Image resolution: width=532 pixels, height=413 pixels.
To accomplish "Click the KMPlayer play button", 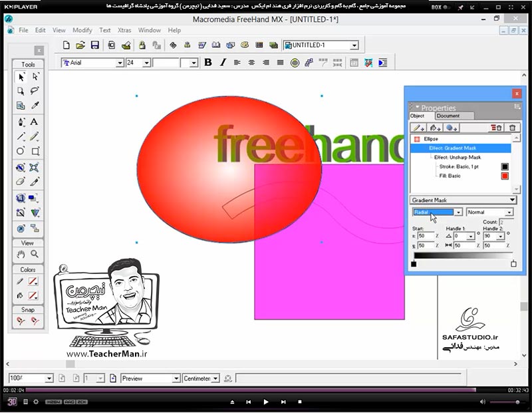I will (x=266, y=402).
